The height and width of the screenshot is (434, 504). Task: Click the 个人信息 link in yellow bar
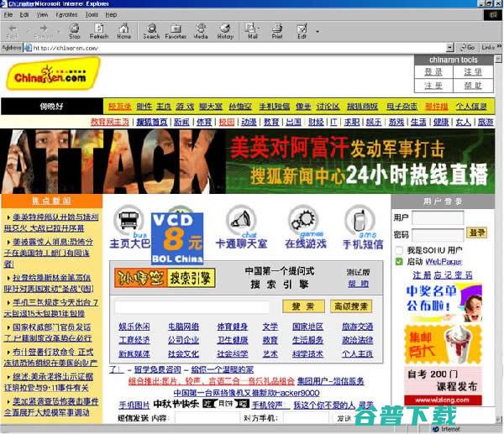(471, 107)
